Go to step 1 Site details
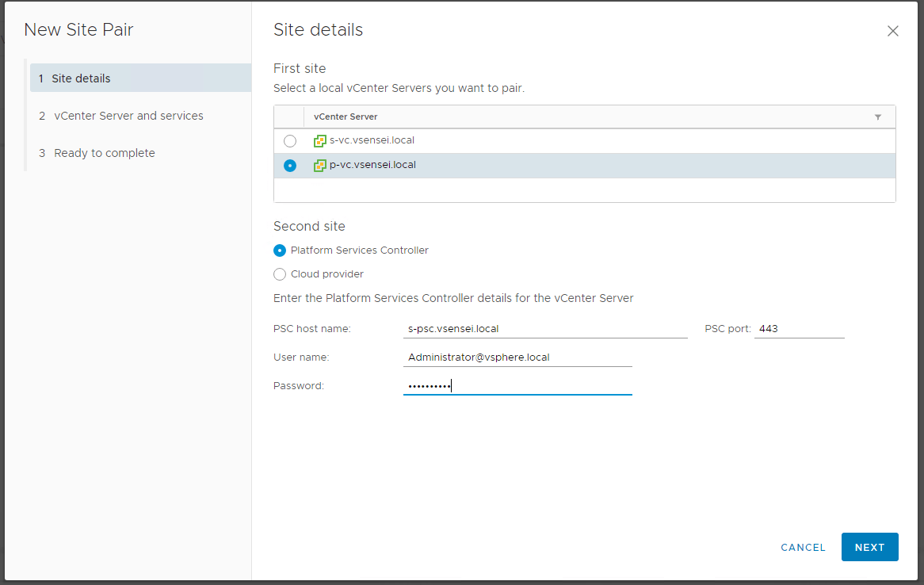The image size is (924, 585). tap(81, 78)
